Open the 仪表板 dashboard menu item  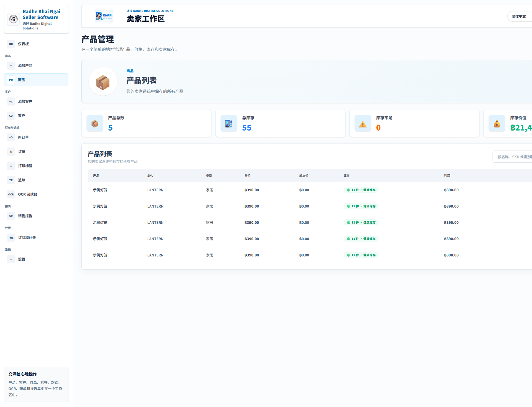[36, 44]
